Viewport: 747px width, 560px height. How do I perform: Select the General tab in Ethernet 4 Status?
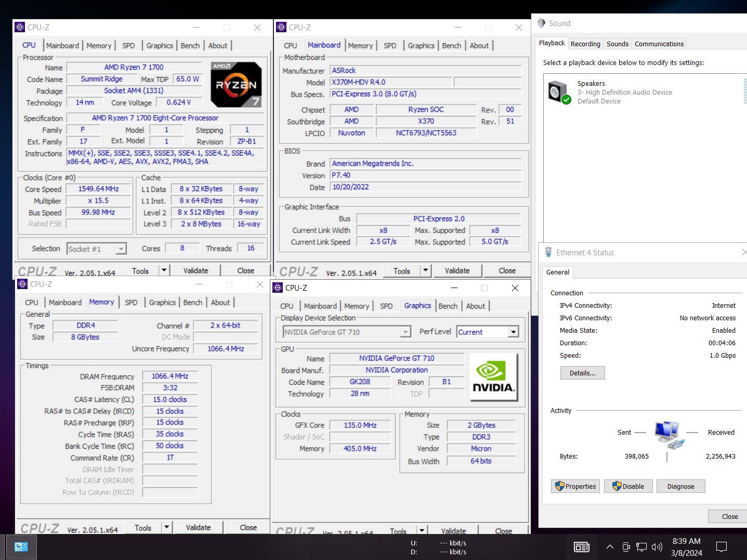[558, 272]
